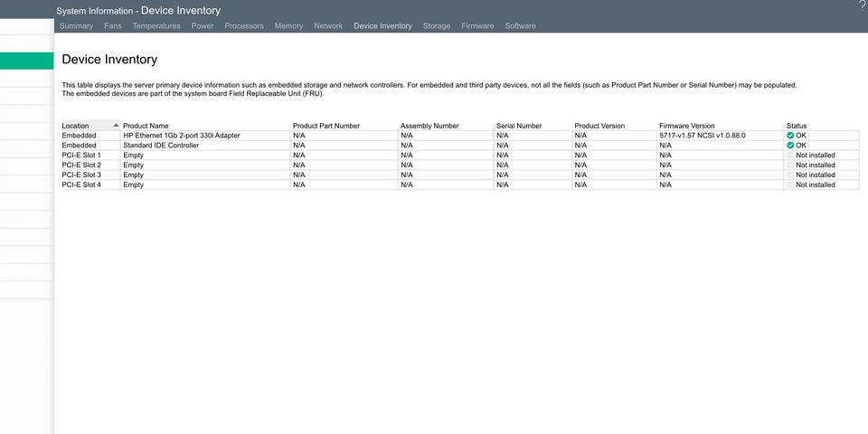This screenshot has height=434, width=868.
Task: Click the OK status icon for Standard IDE Controller
Action: pyautogui.click(x=790, y=146)
